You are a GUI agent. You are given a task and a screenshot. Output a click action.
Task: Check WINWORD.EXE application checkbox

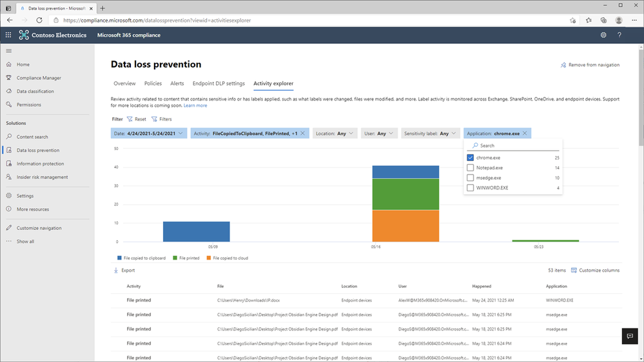point(470,187)
